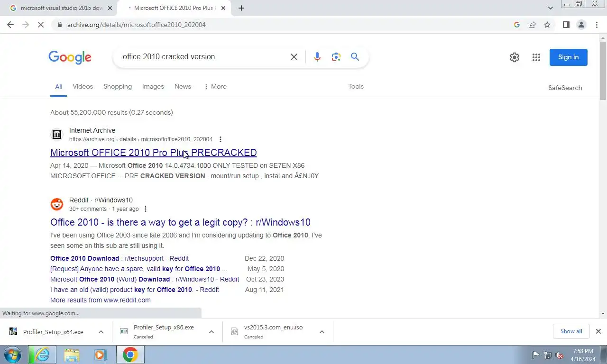Click the forward navigation arrow
This screenshot has height=364, width=607.
pos(26,25)
